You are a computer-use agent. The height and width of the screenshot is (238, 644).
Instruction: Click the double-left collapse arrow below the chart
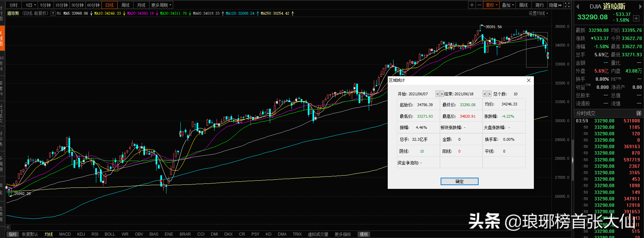(x=8, y=227)
